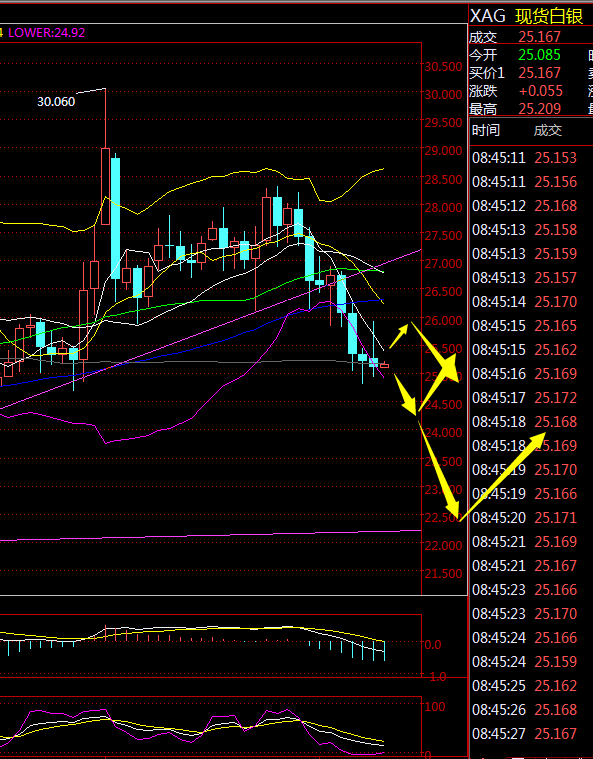Click the latest small red candle near 25.167
The image size is (593, 759).
point(384,365)
